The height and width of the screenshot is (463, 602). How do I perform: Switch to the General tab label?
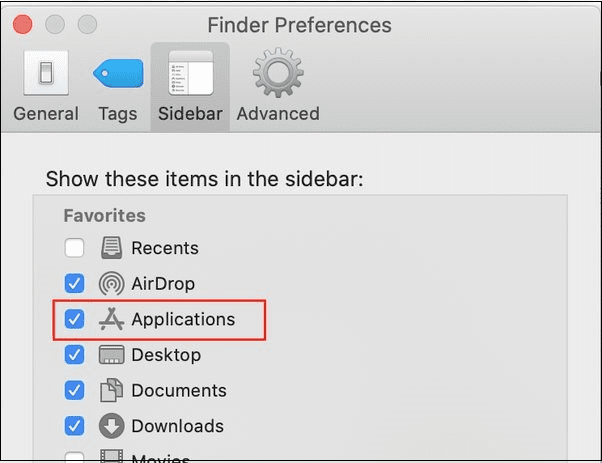46,114
